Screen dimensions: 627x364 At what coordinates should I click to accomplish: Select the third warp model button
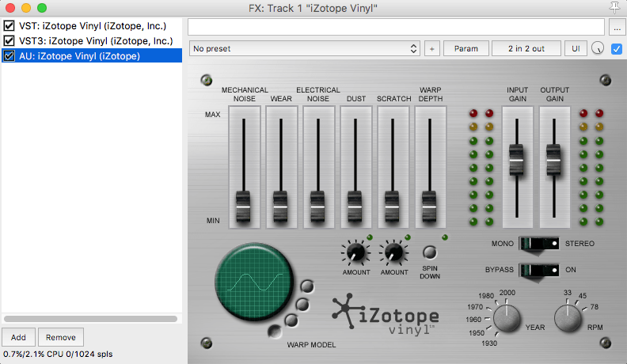(291, 320)
